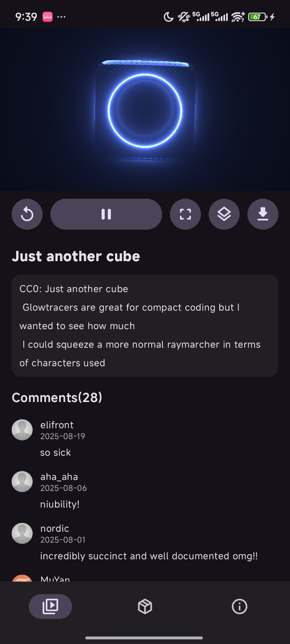Image resolution: width=290 pixels, height=644 pixels.
Task: Tap nordic's profile avatar
Action: [x=22, y=534]
